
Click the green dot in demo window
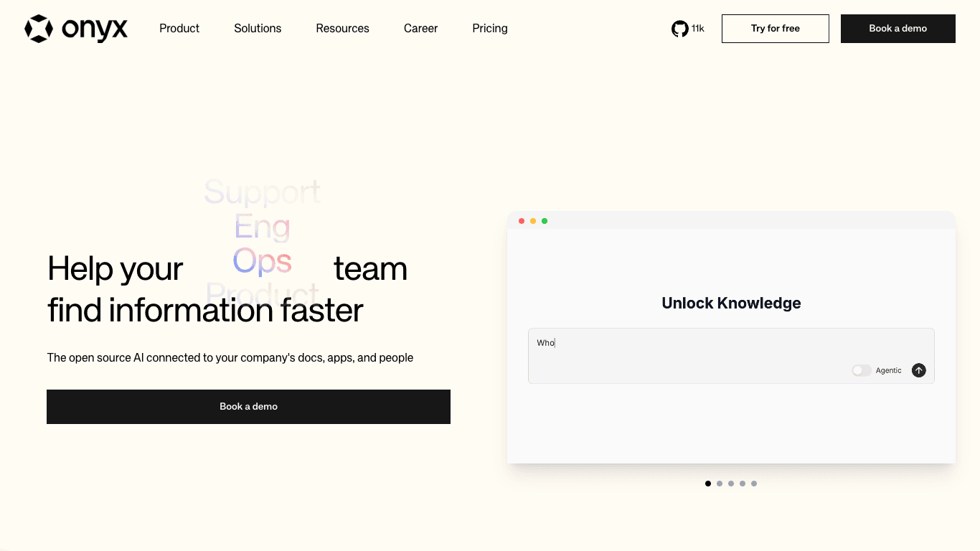coord(545,221)
